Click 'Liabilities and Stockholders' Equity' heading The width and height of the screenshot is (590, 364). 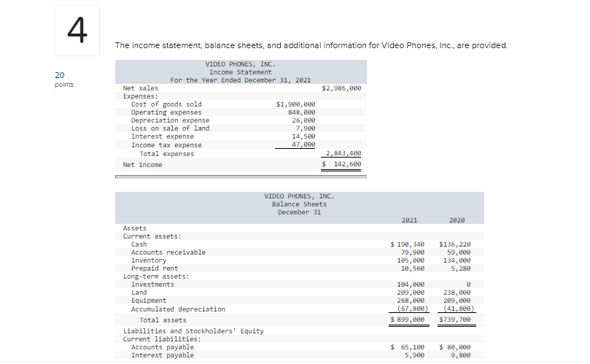[193, 331]
